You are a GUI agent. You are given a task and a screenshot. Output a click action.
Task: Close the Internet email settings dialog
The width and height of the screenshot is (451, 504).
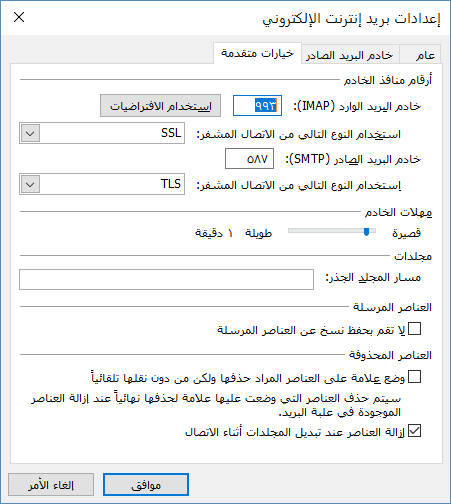point(19,17)
